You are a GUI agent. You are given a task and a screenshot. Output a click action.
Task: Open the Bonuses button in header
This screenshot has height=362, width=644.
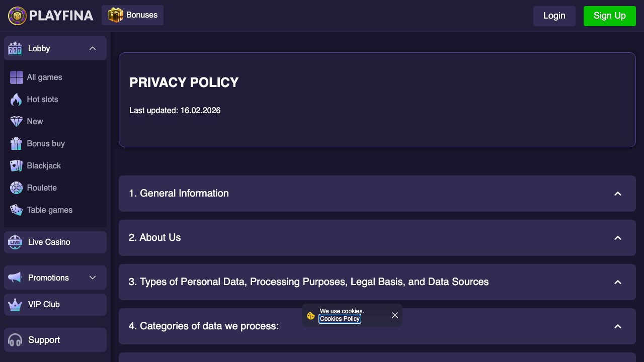132,15
